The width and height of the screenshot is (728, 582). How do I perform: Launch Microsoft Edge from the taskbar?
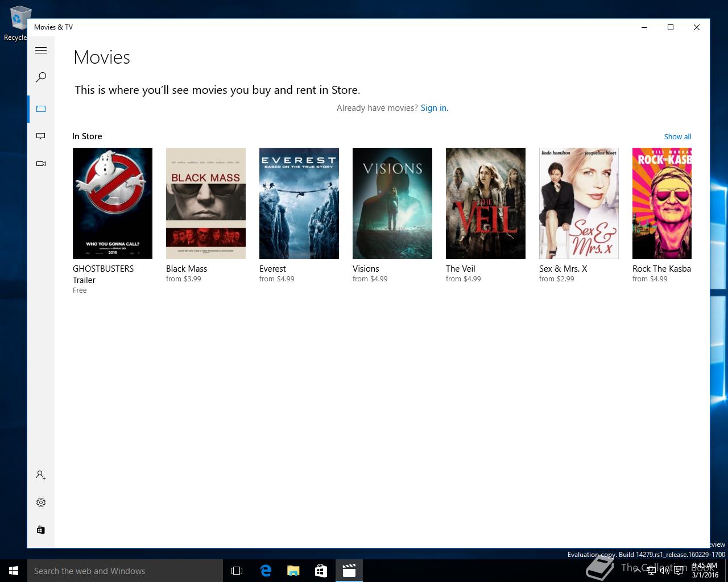(x=266, y=571)
